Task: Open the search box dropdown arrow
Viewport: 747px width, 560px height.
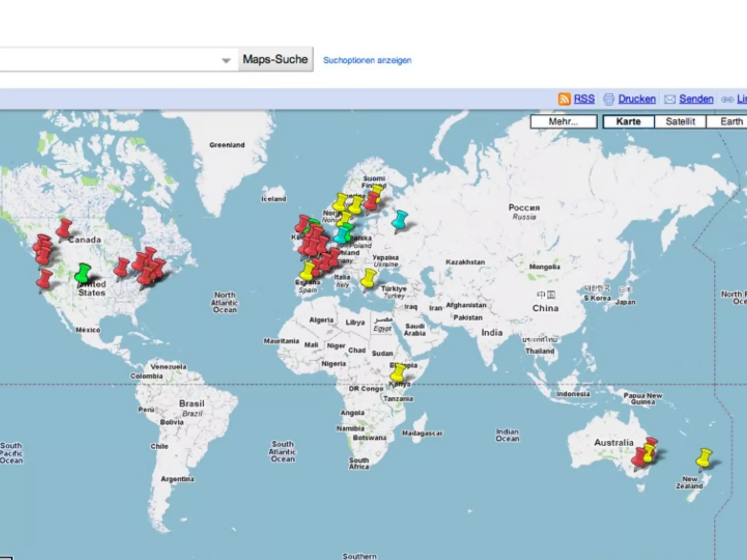Action: click(226, 61)
